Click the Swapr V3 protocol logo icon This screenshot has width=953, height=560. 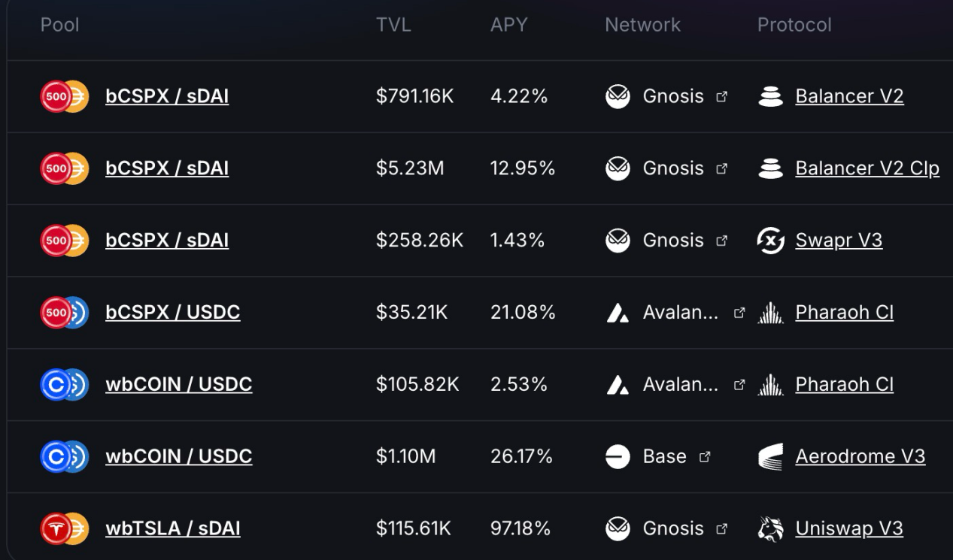click(x=770, y=241)
